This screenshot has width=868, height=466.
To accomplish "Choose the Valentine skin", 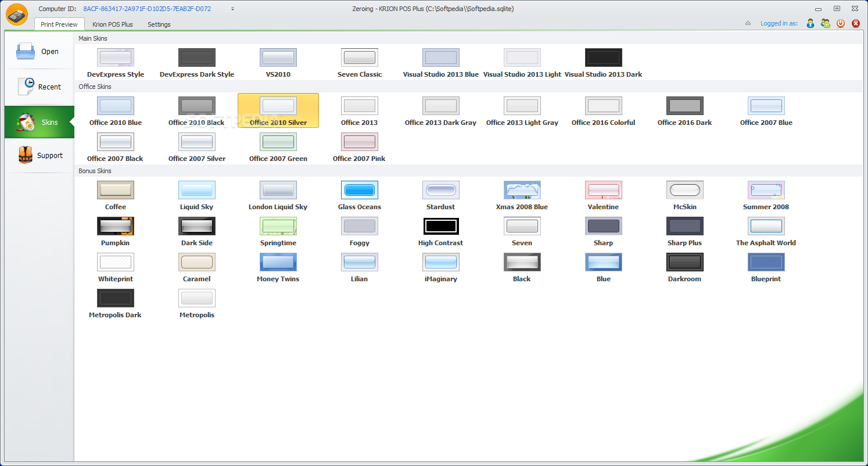I will coord(604,195).
